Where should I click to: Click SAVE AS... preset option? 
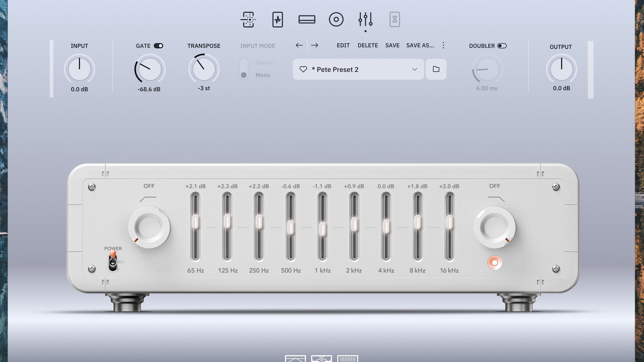coord(420,45)
